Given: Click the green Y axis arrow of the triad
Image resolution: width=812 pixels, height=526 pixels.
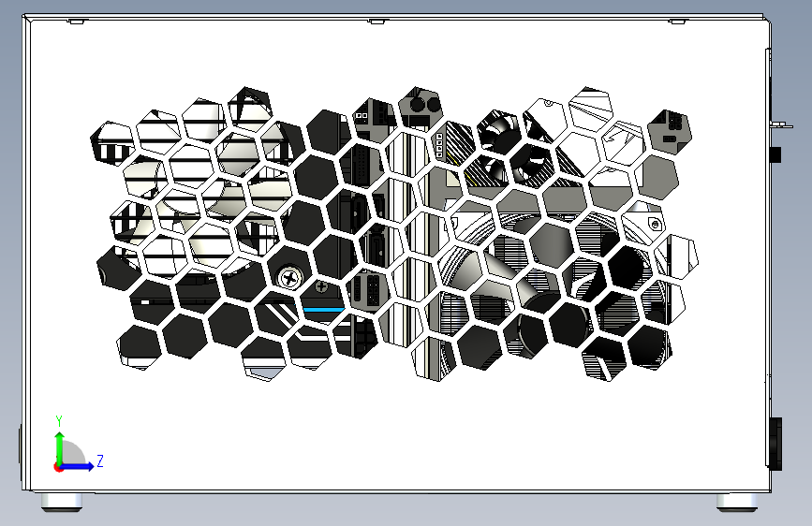Looking at the screenshot, I should [x=60, y=448].
